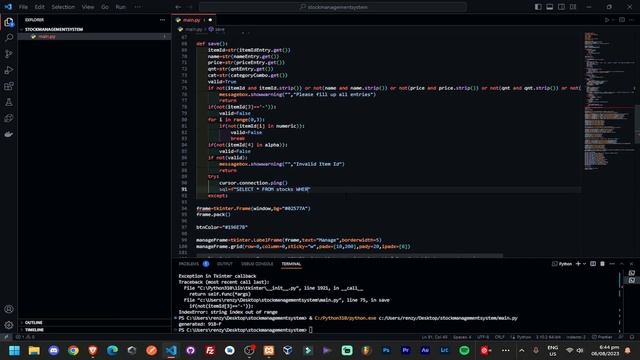Click the Prettier status bar item
Screen dimensions: 640x360
click(602, 337)
